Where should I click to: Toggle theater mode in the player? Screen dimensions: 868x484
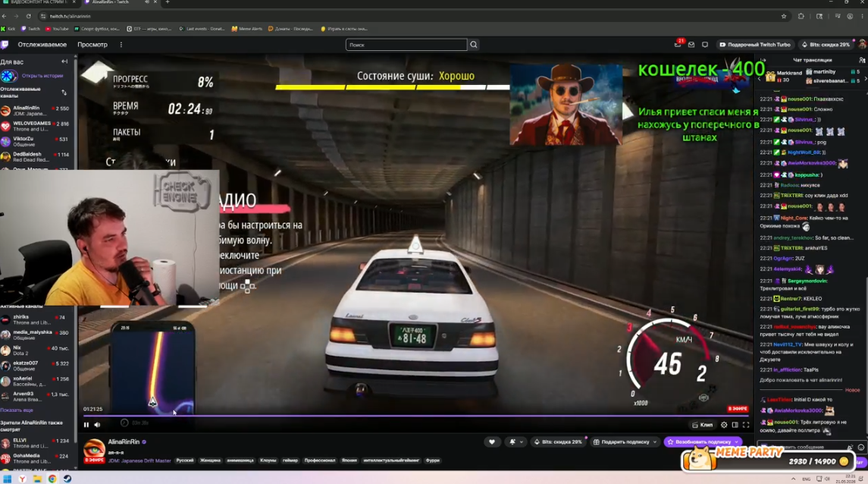[x=735, y=425]
